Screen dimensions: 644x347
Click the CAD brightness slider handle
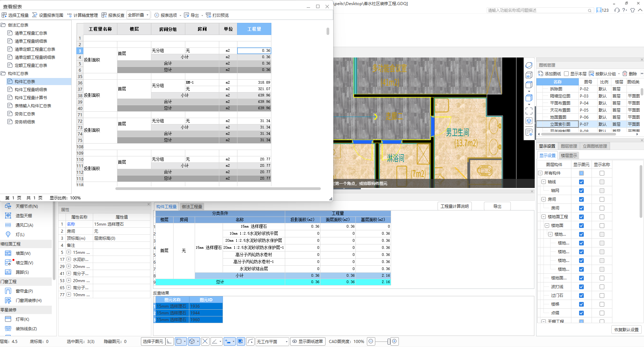coord(388,341)
